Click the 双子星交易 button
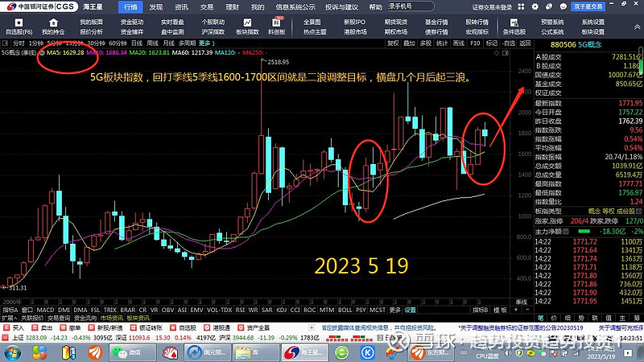 (x=588, y=6)
